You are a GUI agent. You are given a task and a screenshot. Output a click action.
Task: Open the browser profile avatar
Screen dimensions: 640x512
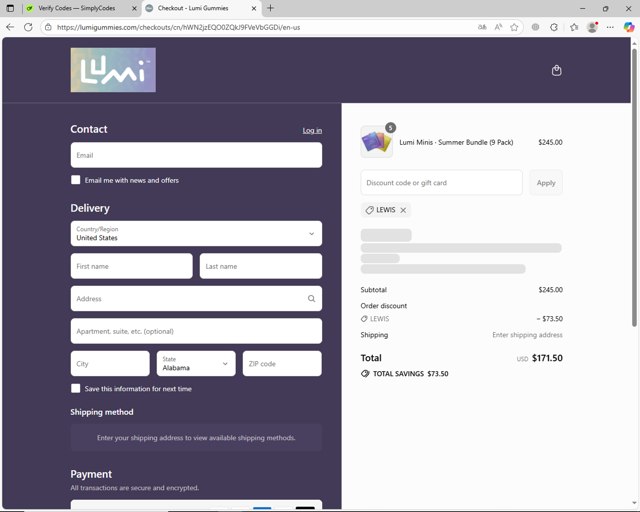[592, 27]
